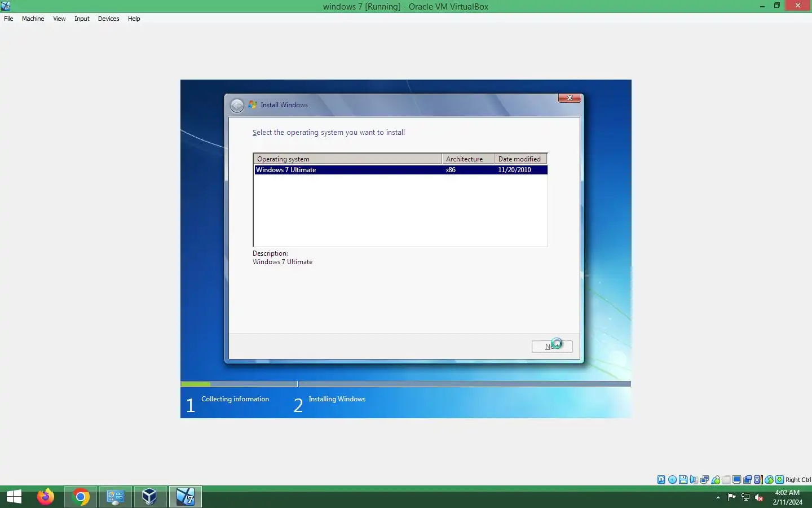Click the network adapter status icon
812x508 pixels.
(x=704, y=480)
